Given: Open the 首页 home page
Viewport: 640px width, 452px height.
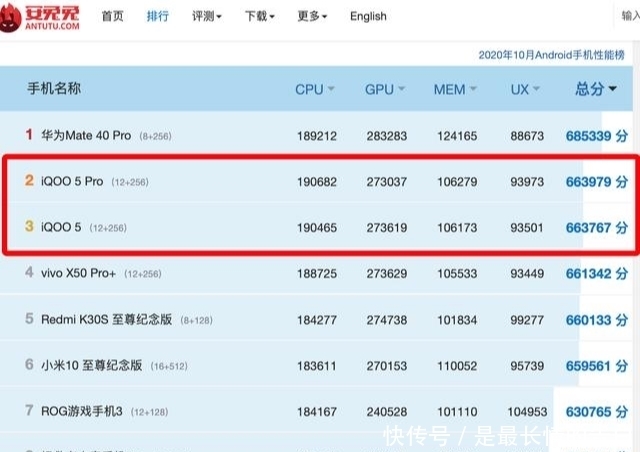Looking at the screenshot, I should 112,16.
